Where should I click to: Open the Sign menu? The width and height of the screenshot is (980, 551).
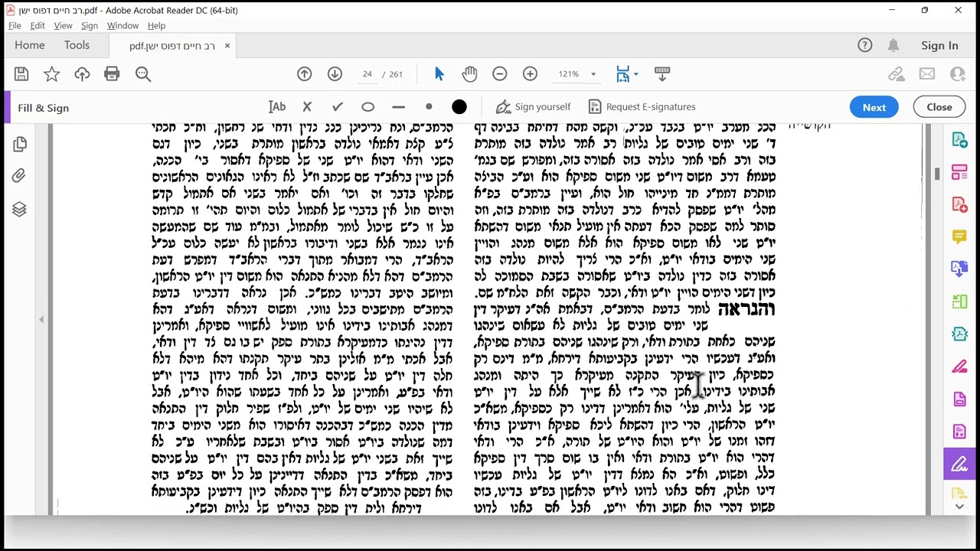[90, 26]
